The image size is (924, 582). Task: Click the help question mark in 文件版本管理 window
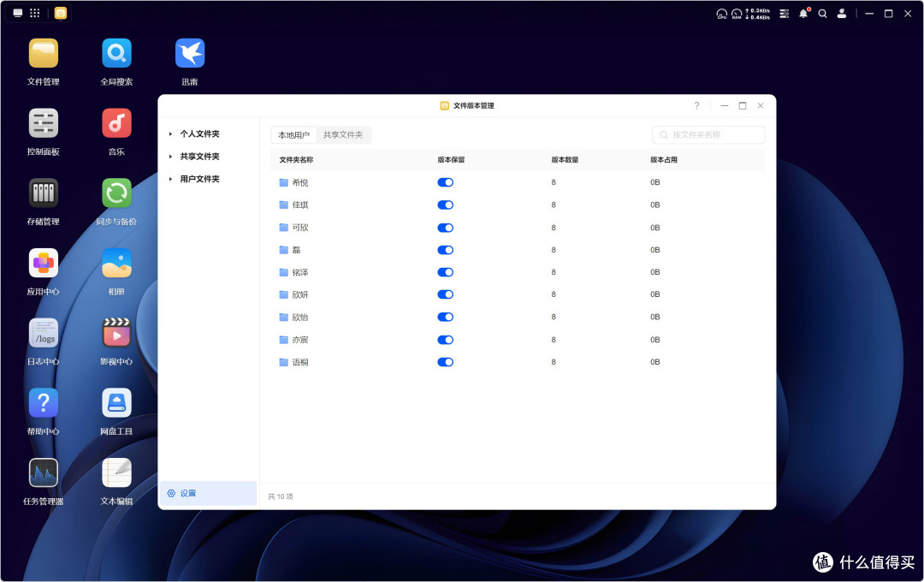pos(696,105)
